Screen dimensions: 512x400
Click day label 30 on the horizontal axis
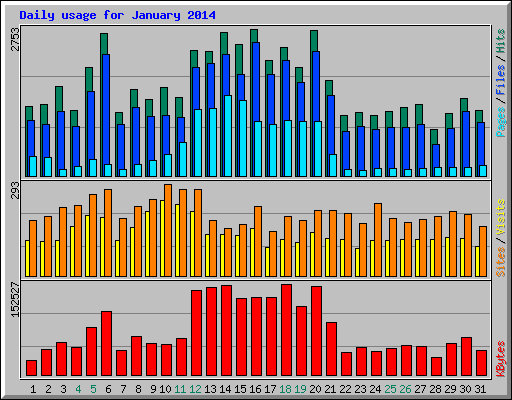(465, 389)
